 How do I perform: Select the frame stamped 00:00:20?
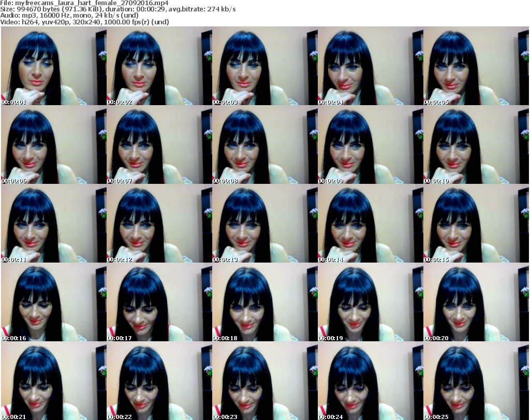click(x=476, y=303)
